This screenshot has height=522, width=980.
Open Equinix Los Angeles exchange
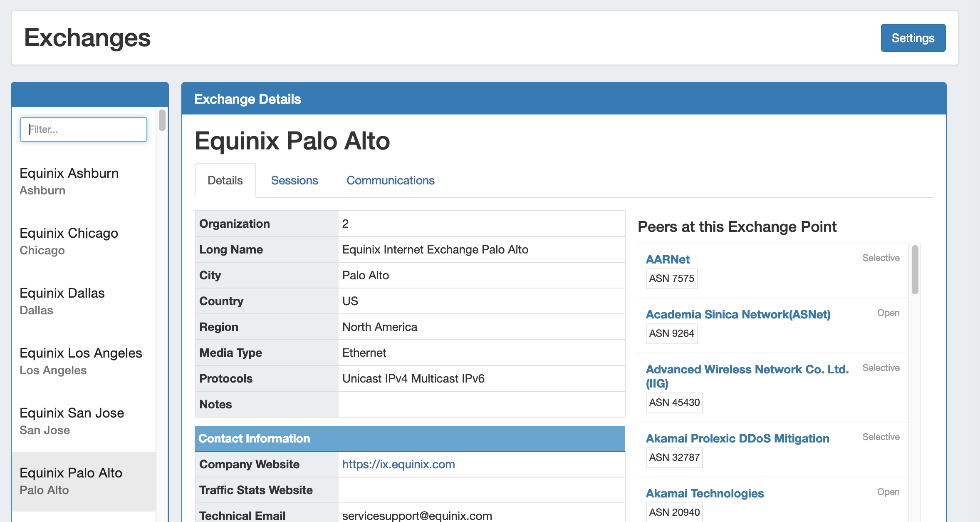point(81,361)
